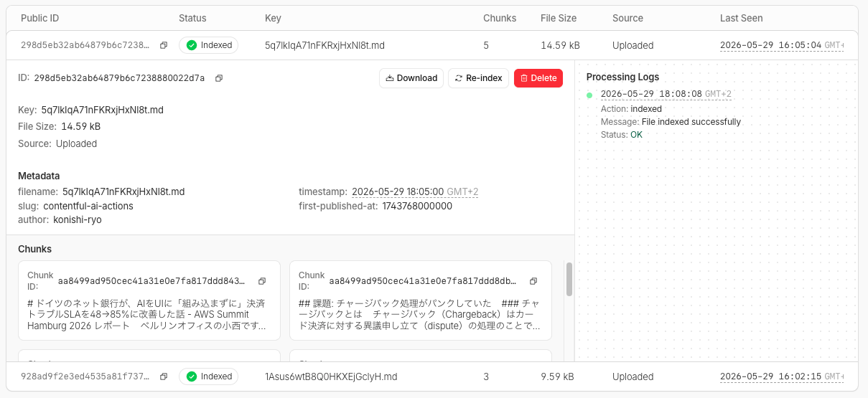
Task: Click the Chunks section heading
Action: [34, 249]
